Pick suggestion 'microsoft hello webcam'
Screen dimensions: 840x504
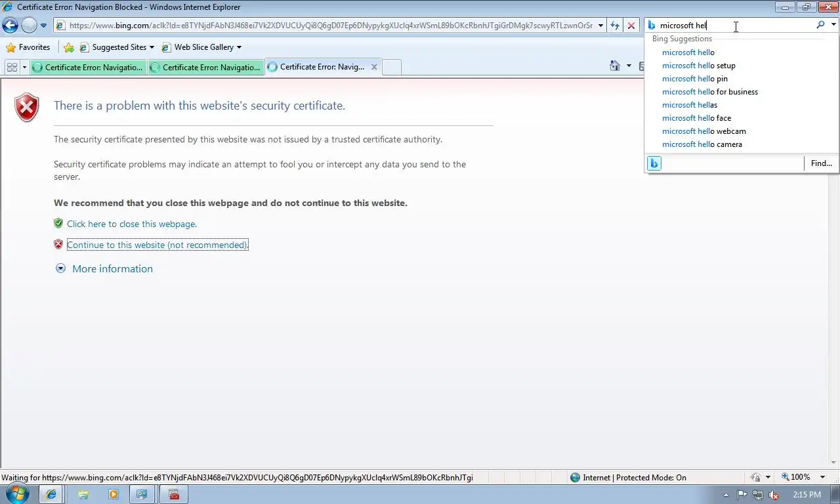click(704, 131)
